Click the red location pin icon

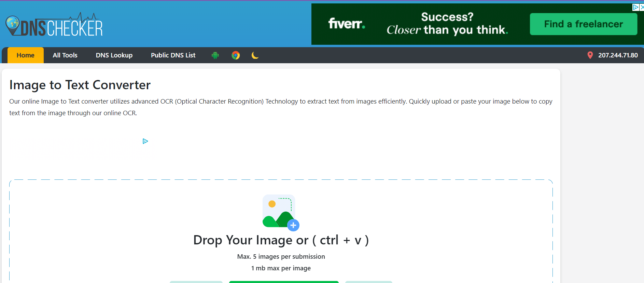590,55
